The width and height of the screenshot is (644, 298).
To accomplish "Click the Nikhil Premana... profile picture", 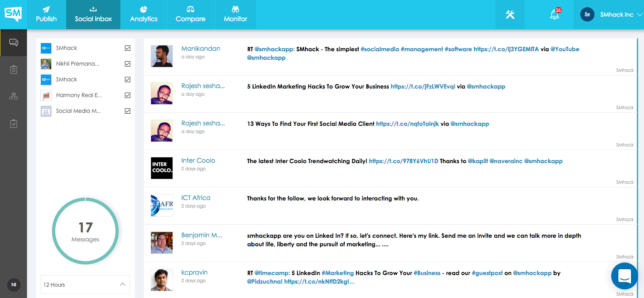I will [46, 64].
